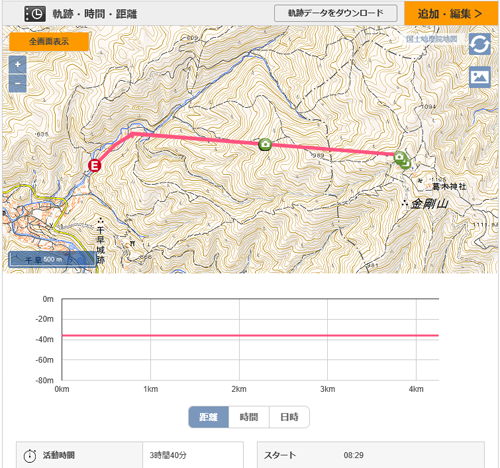Click the 2km gridline on the elevation chart
This screenshot has width=500, height=468.
(x=239, y=339)
